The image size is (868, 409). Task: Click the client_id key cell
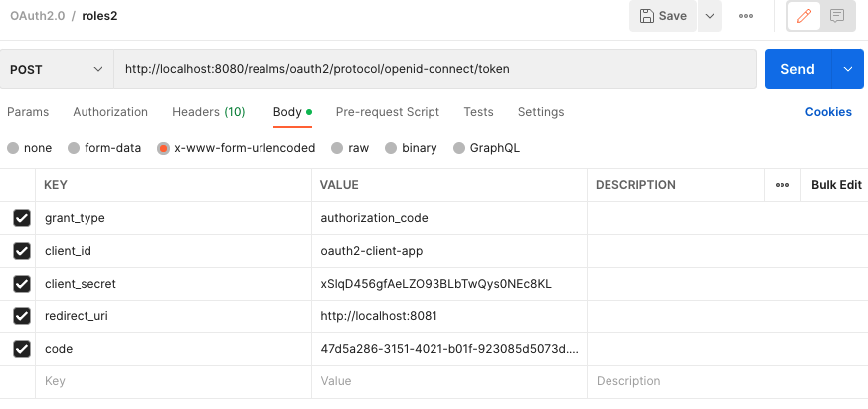[173, 251]
